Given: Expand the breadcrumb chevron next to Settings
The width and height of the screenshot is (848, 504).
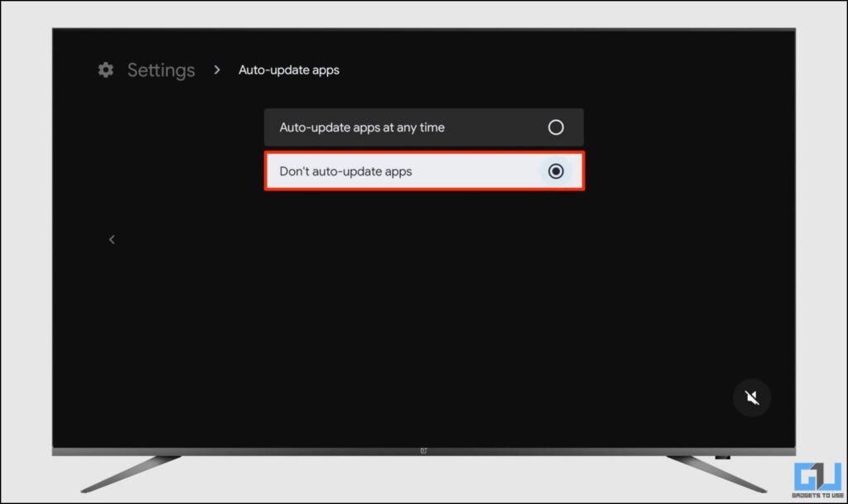Looking at the screenshot, I should point(215,70).
